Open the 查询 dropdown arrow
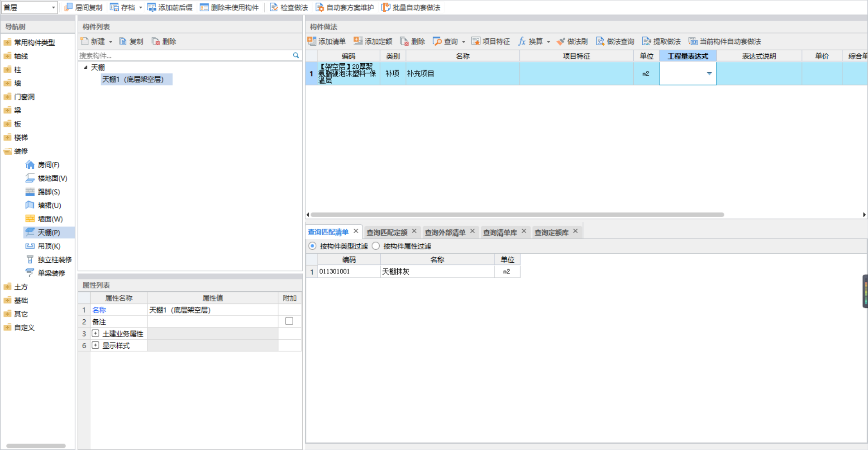The width and height of the screenshot is (868, 450). tap(463, 42)
